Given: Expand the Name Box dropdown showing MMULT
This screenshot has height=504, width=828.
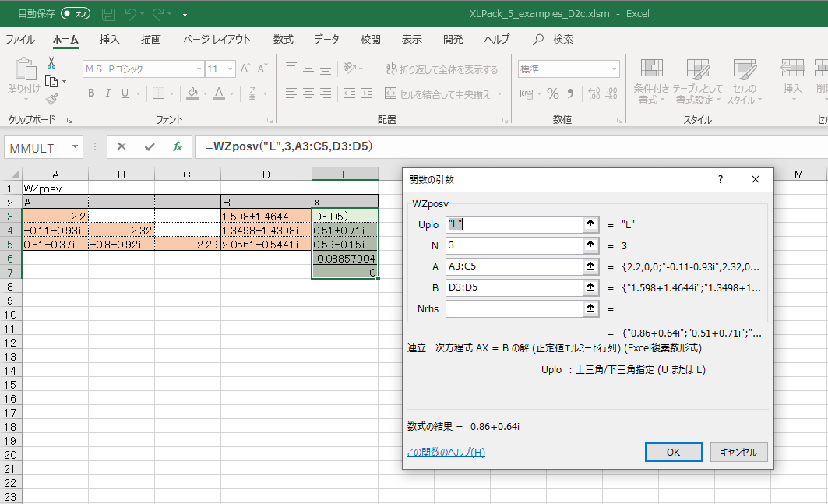Looking at the screenshot, I should click(76, 146).
